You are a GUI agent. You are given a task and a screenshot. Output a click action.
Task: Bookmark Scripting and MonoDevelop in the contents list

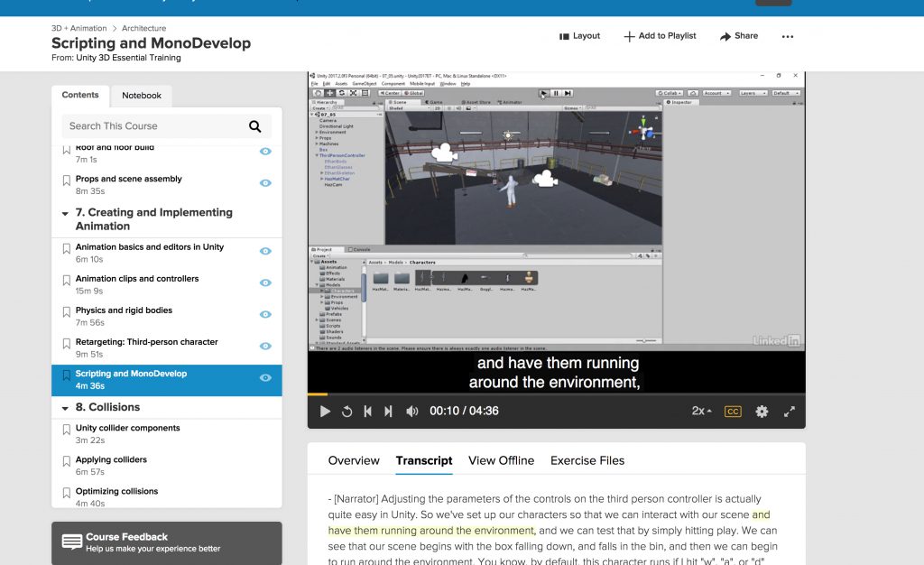pos(67,375)
